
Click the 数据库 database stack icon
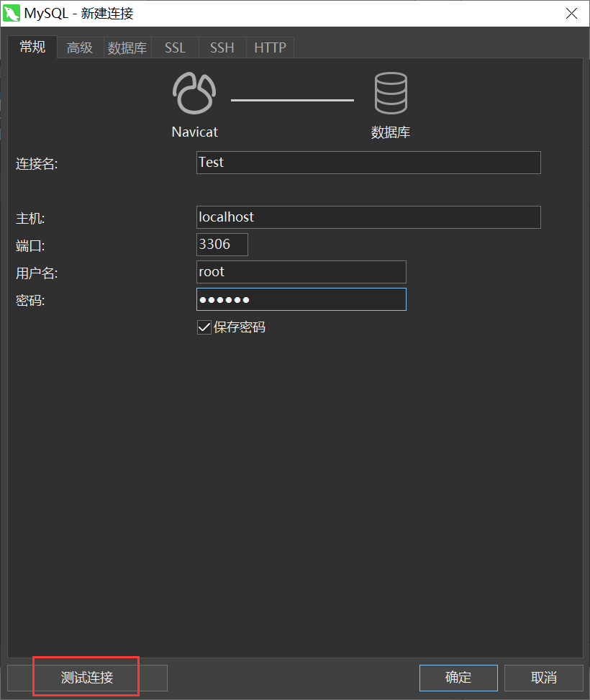391,92
